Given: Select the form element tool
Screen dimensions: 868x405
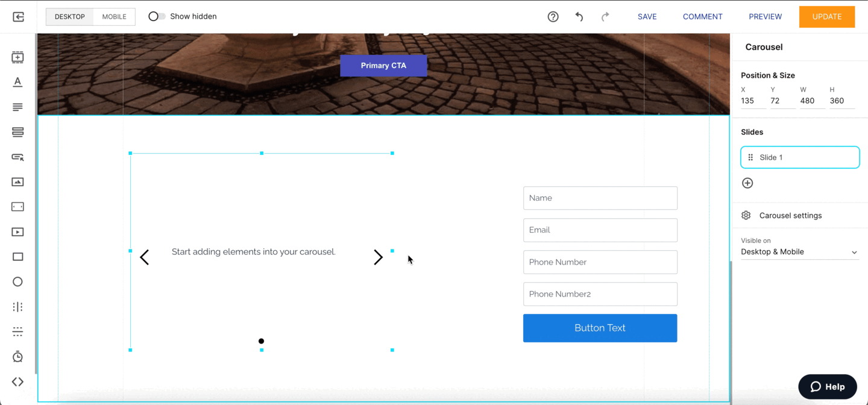Looking at the screenshot, I should (x=17, y=132).
